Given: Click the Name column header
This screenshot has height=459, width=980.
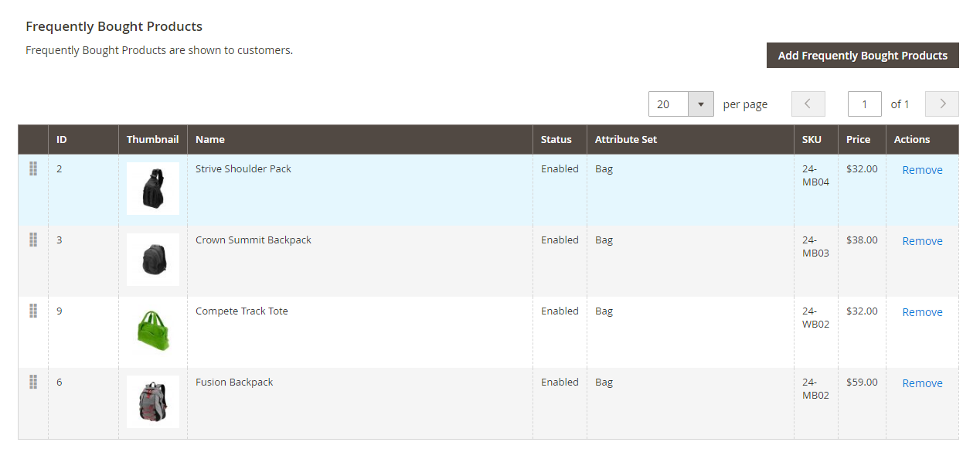Looking at the screenshot, I should (x=360, y=139).
